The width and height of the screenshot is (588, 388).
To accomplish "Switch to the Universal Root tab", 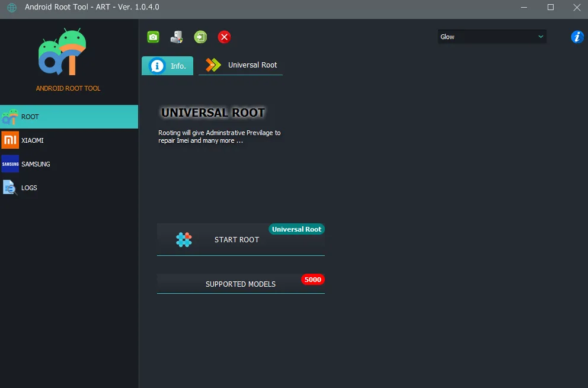I will pyautogui.click(x=241, y=65).
